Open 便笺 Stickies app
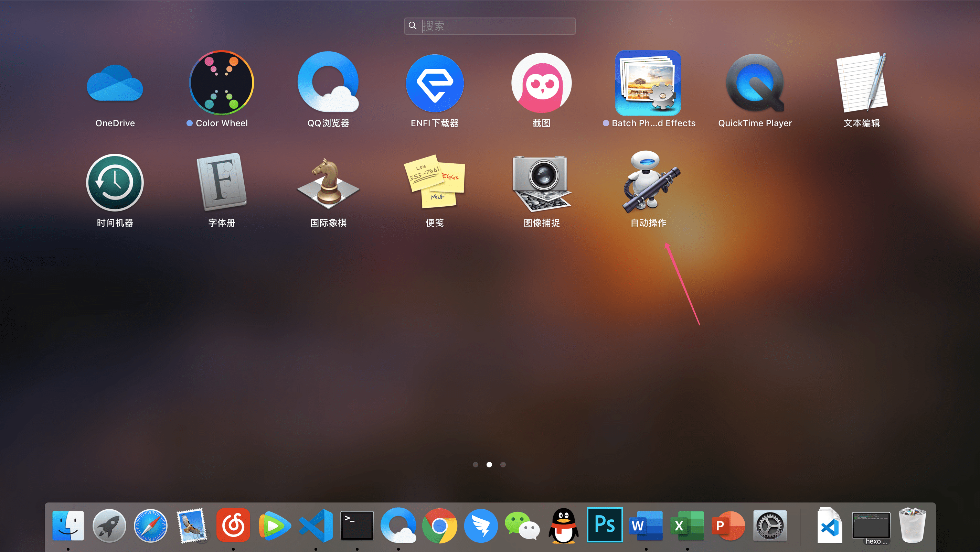Screen dimensions: 980x552 point(435,182)
